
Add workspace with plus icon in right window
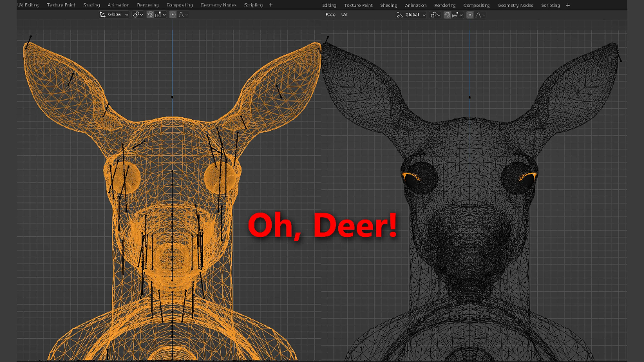(568, 5)
